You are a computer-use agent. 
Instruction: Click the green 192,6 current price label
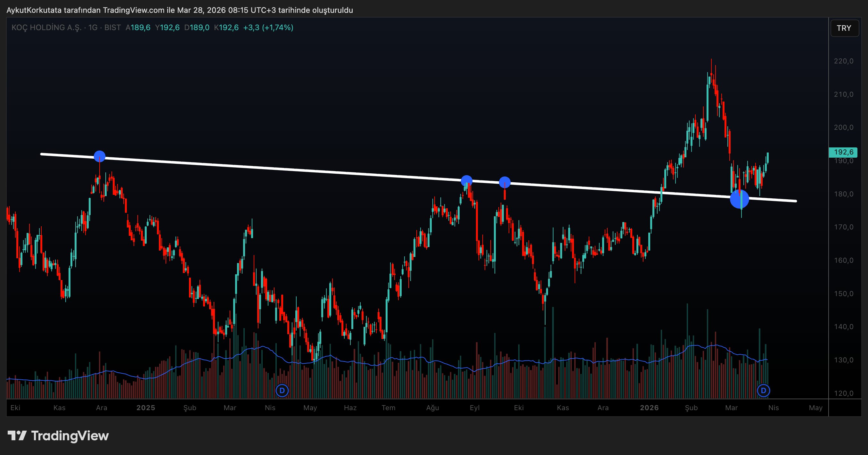click(843, 152)
